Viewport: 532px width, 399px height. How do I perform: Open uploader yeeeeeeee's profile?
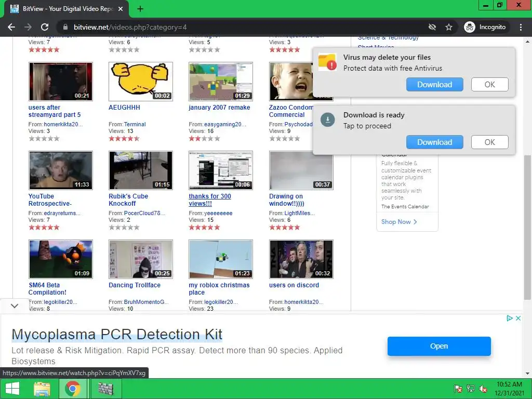tap(218, 213)
